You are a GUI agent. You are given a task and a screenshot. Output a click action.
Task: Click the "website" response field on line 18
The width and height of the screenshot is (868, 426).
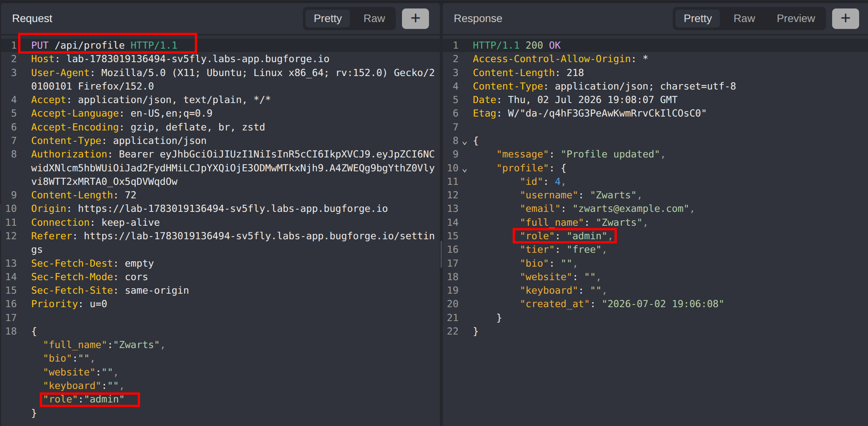click(x=561, y=277)
